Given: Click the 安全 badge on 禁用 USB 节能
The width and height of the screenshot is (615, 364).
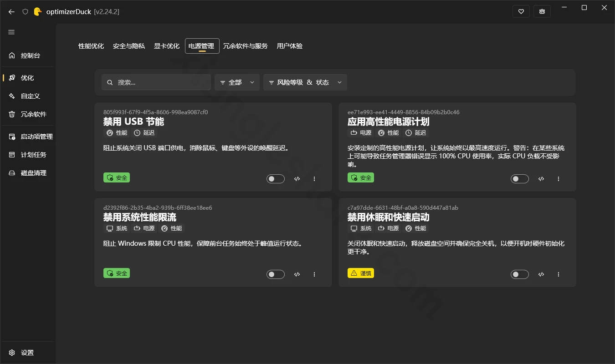Looking at the screenshot, I should (117, 177).
